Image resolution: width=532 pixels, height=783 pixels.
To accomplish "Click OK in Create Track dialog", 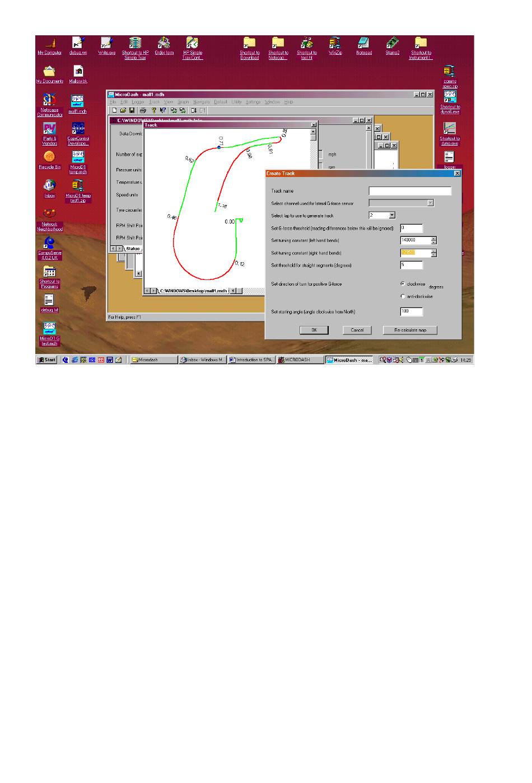I will (314, 330).
